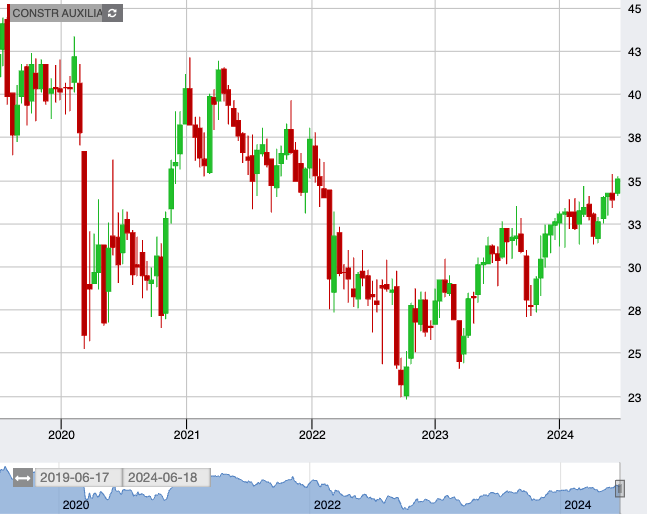Screen dimensions: 648x518
Task: Click the refresh icon beside CONSTR AUXILIA
Action: coord(112,13)
